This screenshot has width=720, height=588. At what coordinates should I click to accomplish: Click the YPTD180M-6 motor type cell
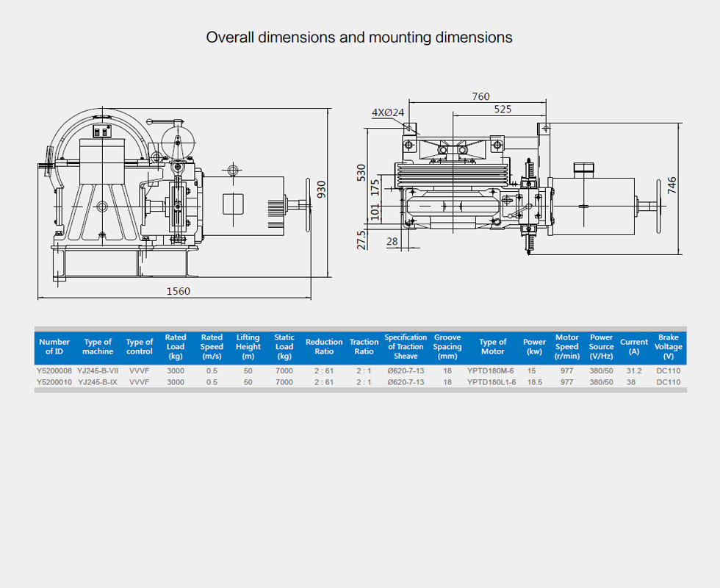click(x=491, y=371)
